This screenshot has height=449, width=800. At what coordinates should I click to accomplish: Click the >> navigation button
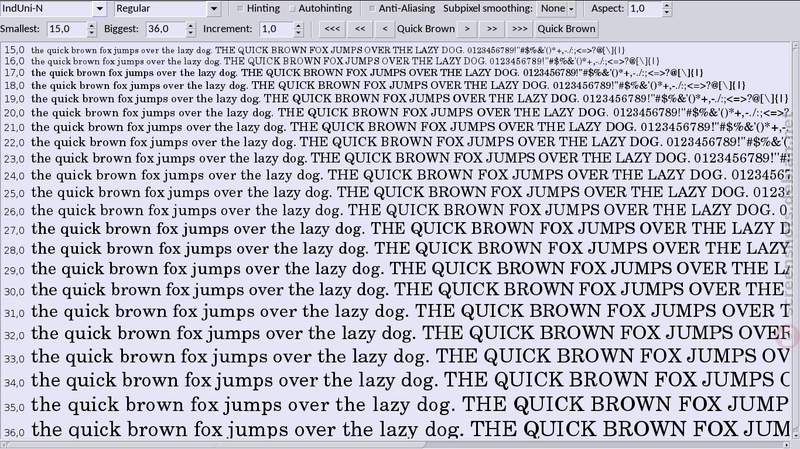[x=492, y=29]
